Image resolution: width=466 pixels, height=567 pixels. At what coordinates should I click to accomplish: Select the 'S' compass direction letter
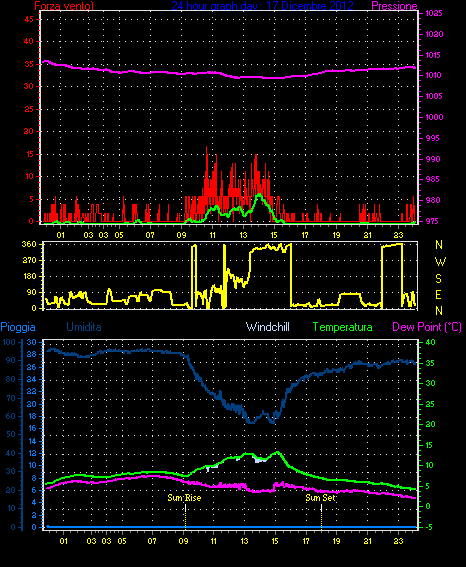coord(439,279)
